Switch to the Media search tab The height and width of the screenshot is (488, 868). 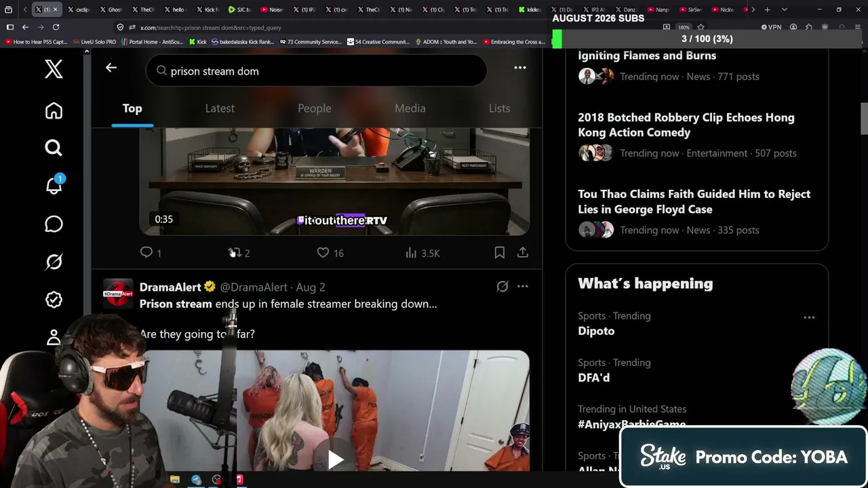[x=410, y=108]
